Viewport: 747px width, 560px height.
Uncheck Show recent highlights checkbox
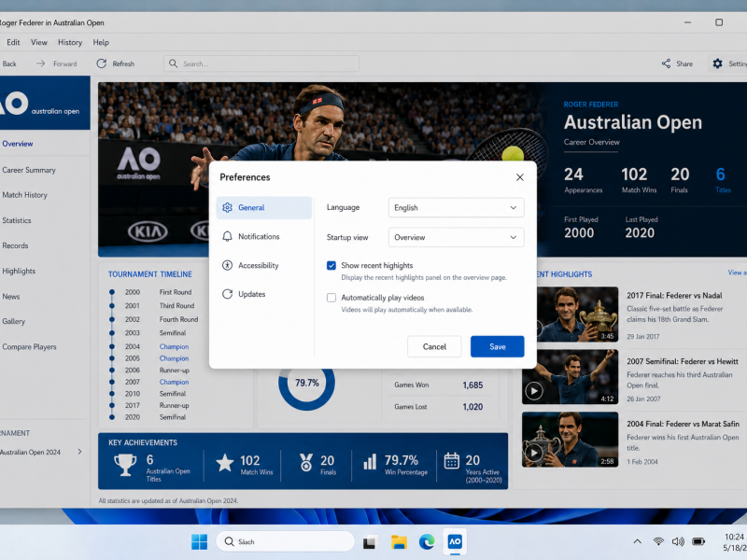pyautogui.click(x=331, y=265)
